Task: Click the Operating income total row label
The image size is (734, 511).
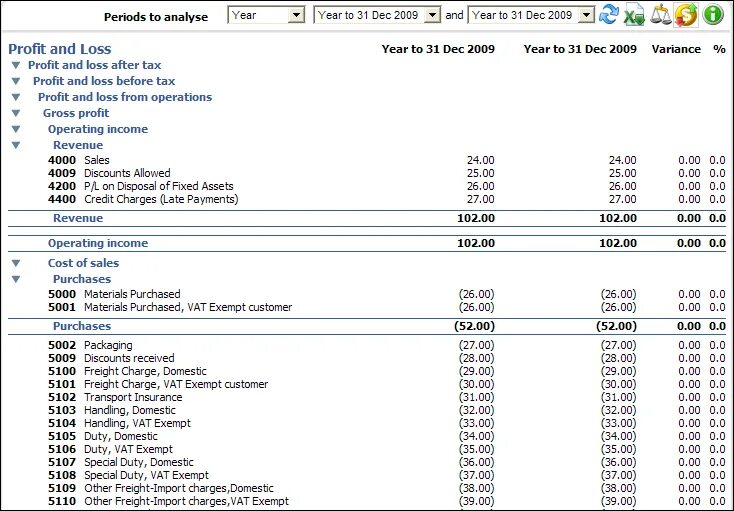Action: coord(98,243)
